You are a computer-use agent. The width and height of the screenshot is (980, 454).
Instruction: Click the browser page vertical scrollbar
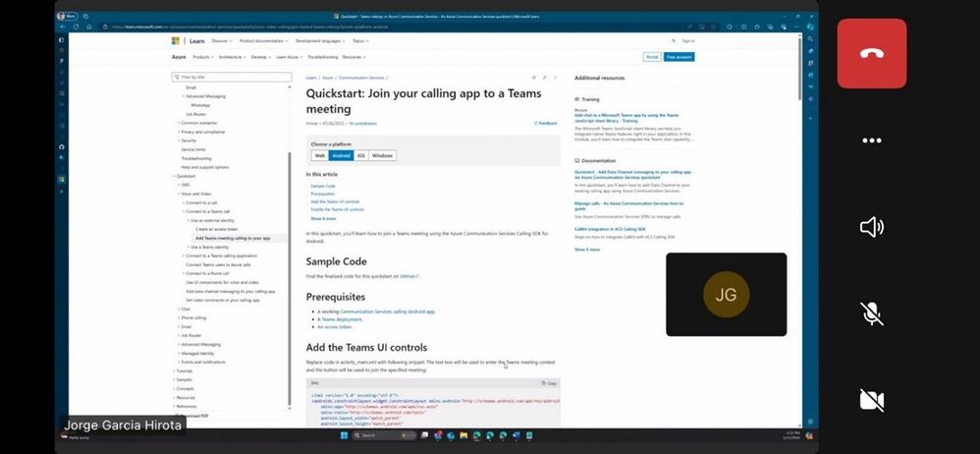pyautogui.click(x=799, y=231)
